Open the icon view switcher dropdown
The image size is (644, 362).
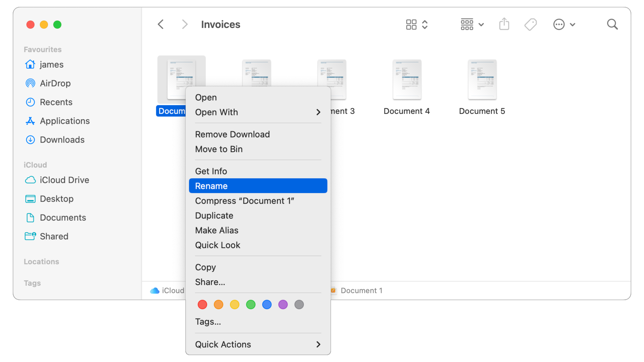[417, 24]
